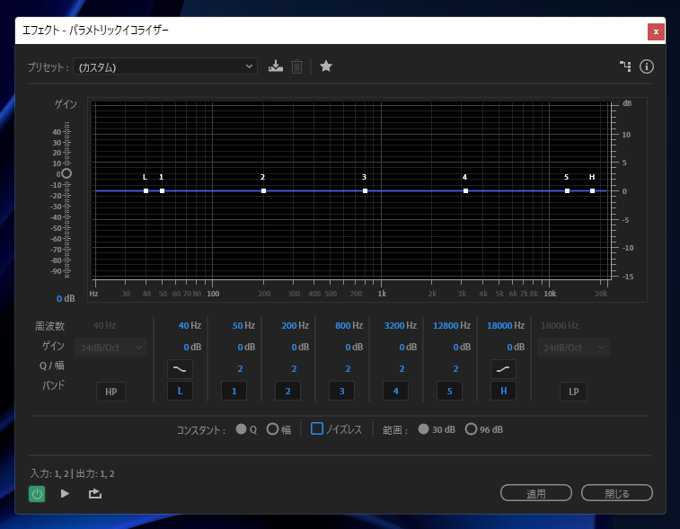Screen dimensions: 680x529
Task: Click the L band 40 Hz frequency value
Action: click(190, 326)
